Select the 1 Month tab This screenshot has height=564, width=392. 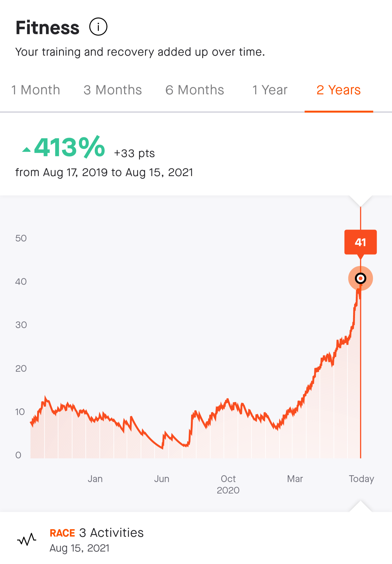[36, 90]
